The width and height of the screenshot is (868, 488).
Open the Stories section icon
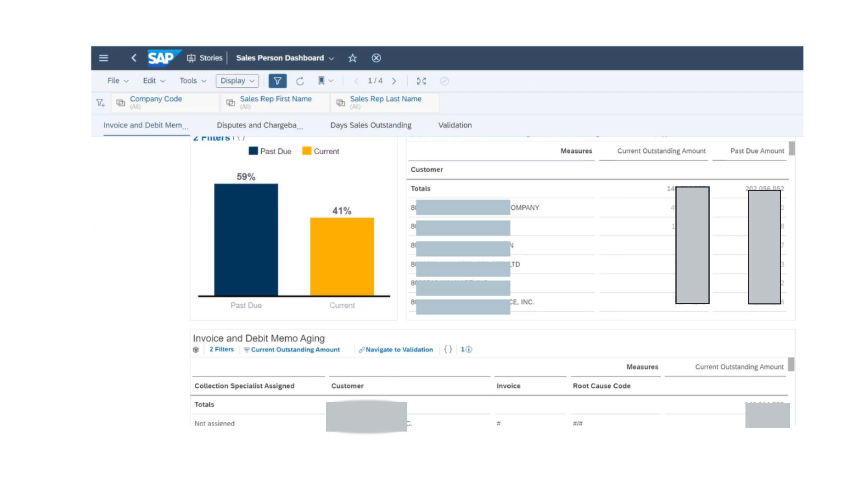coord(191,58)
